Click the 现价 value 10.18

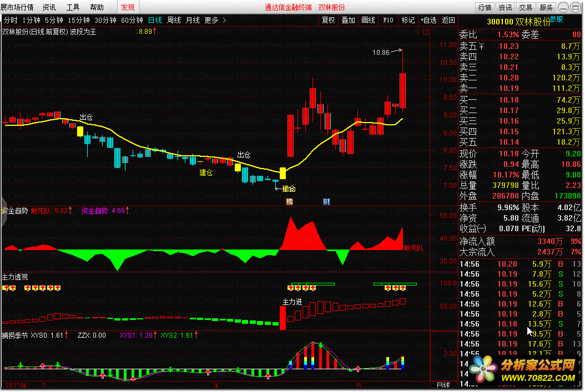coord(509,154)
